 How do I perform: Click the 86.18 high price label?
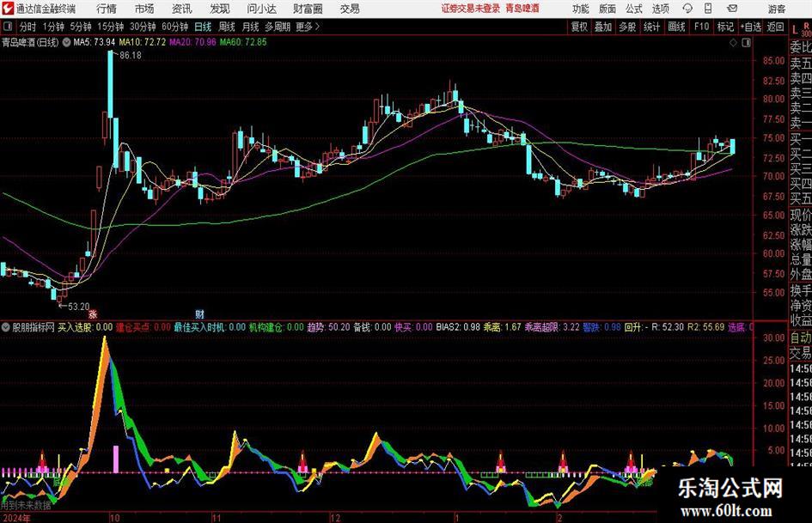[130, 56]
